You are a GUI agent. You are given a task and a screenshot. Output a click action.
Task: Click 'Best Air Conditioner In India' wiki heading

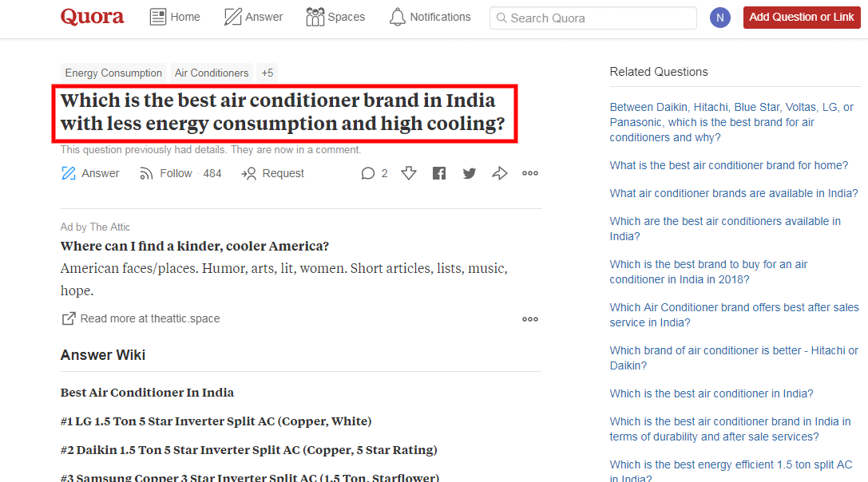coord(147,393)
